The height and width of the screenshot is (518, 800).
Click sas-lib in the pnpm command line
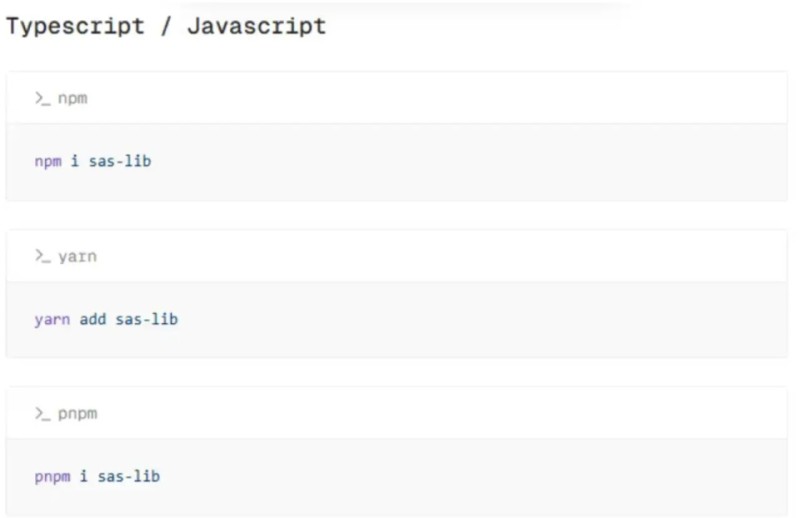click(x=129, y=476)
